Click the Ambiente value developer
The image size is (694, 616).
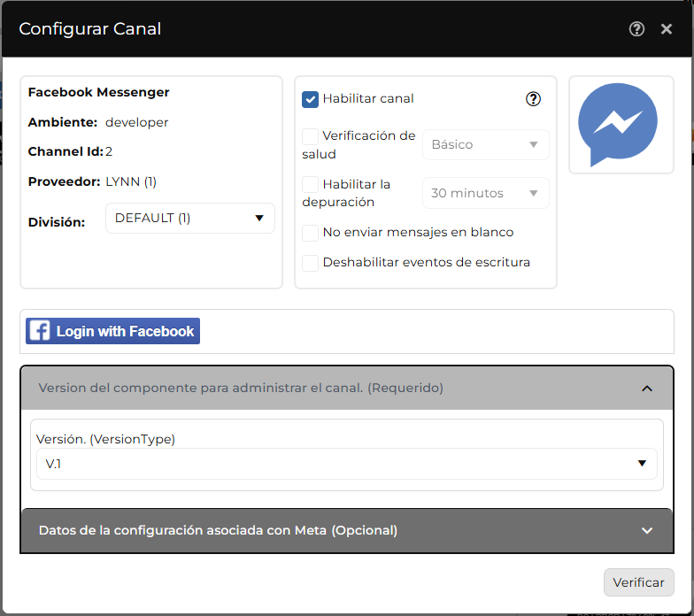click(136, 122)
